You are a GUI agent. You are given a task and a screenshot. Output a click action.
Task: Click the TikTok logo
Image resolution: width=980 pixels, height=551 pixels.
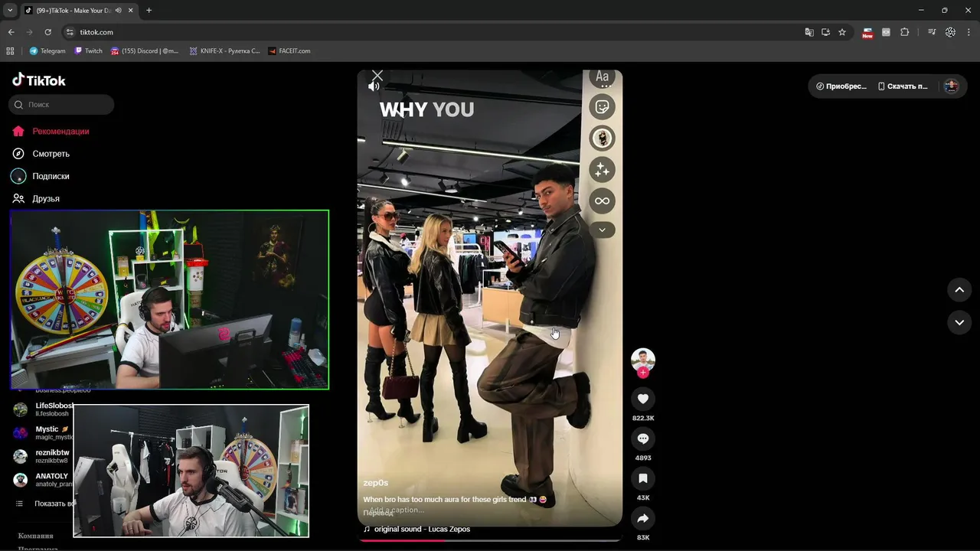(x=39, y=80)
